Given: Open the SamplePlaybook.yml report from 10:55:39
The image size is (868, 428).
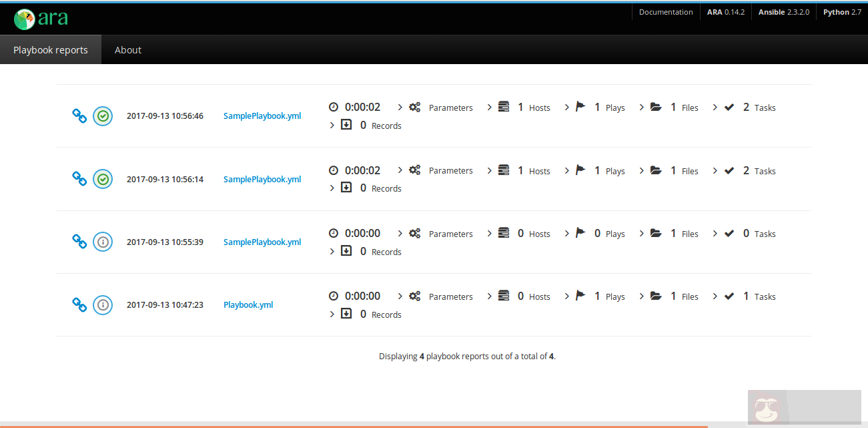Looking at the screenshot, I should [262, 242].
